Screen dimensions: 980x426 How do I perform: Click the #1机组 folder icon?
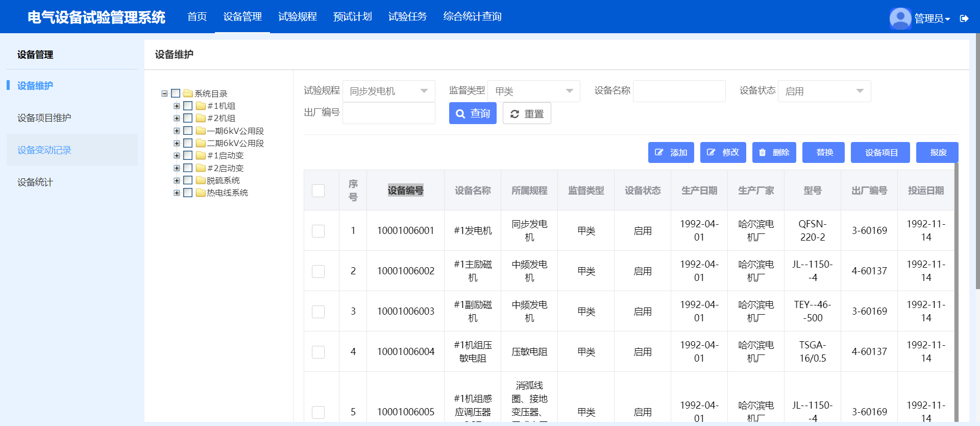point(201,106)
